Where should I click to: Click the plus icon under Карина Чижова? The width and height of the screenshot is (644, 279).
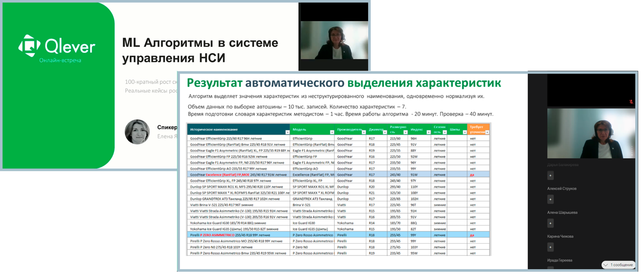[x=550, y=247]
